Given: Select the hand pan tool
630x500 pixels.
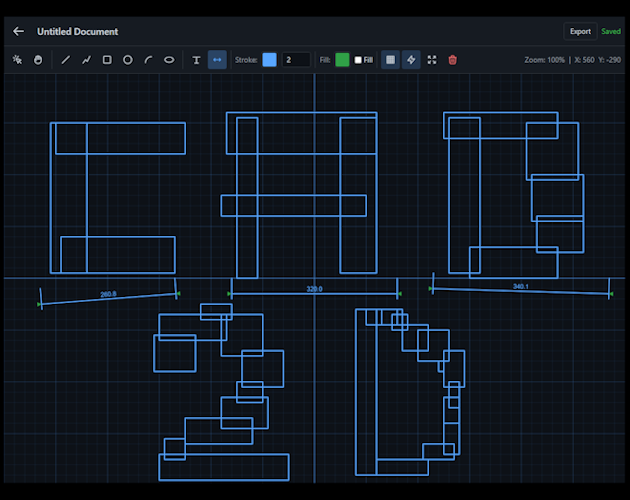Looking at the screenshot, I should coord(38,60).
